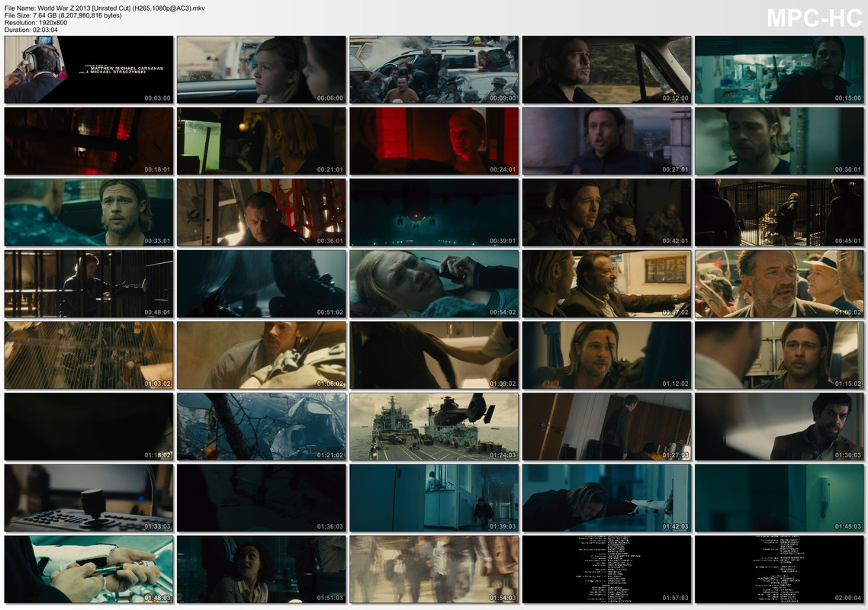Select the thumbnail at 00:12:00
Screen dimensions: 868x610
tap(606, 69)
